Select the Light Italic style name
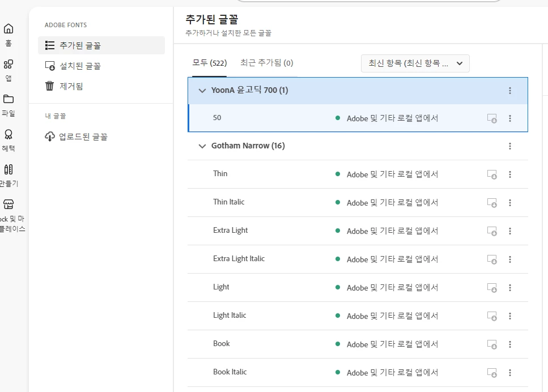Viewport: 548px width, 392px height. (230, 315)
